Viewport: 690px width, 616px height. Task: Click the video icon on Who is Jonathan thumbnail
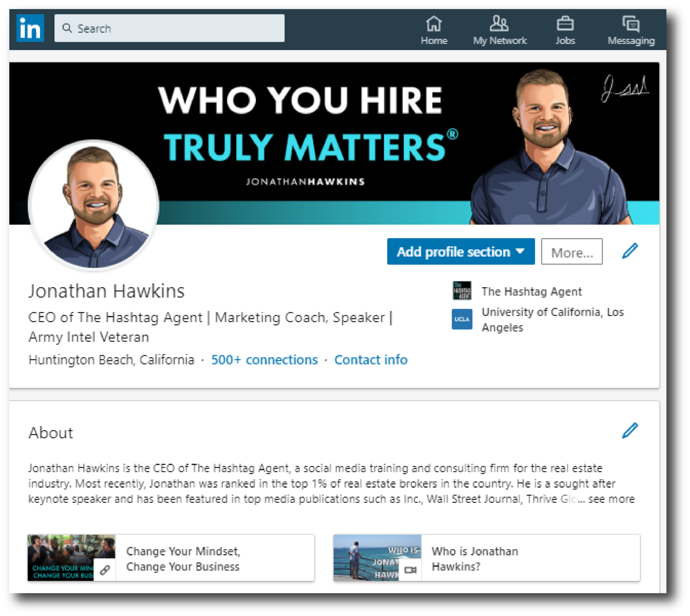pyautogui.click(x=410, y=570)
